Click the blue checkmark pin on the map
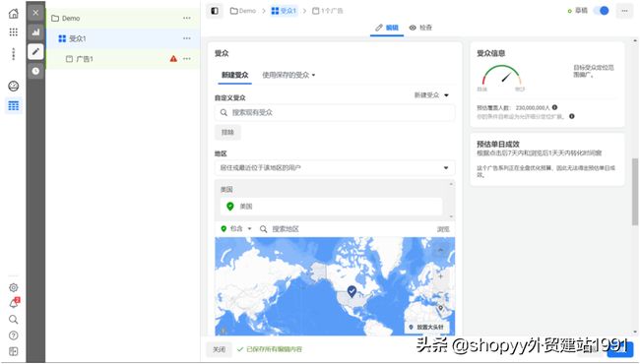Screen dimensions: 640x364 (x=352, y=291)
